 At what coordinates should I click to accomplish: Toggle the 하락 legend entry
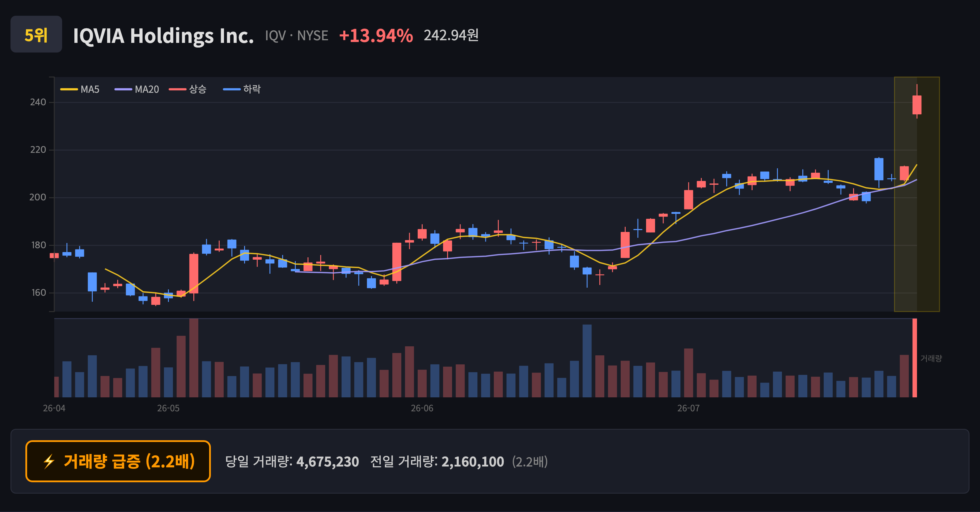point(242,89)
